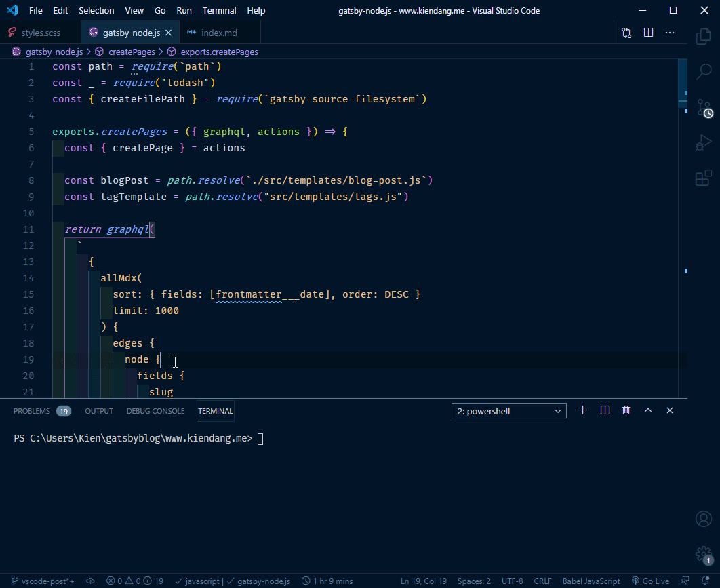Open the Manage gear menu
Image resolution: width=720 pixels, height=588 pixels.
click(x=704, y=555)
